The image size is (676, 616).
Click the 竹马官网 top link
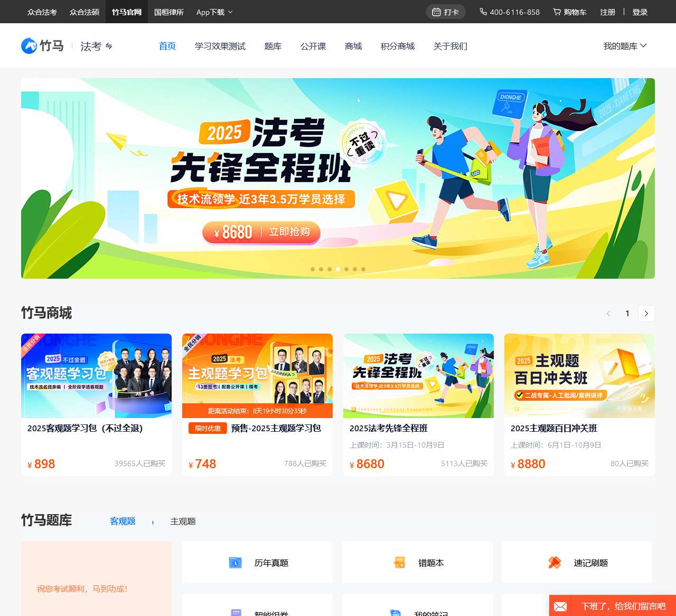[127, 12]
